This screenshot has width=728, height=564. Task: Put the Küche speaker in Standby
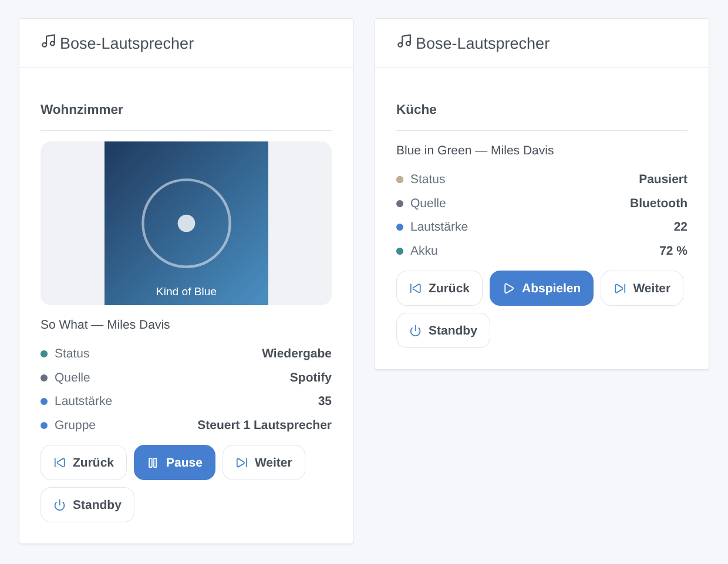coord(443,330)
